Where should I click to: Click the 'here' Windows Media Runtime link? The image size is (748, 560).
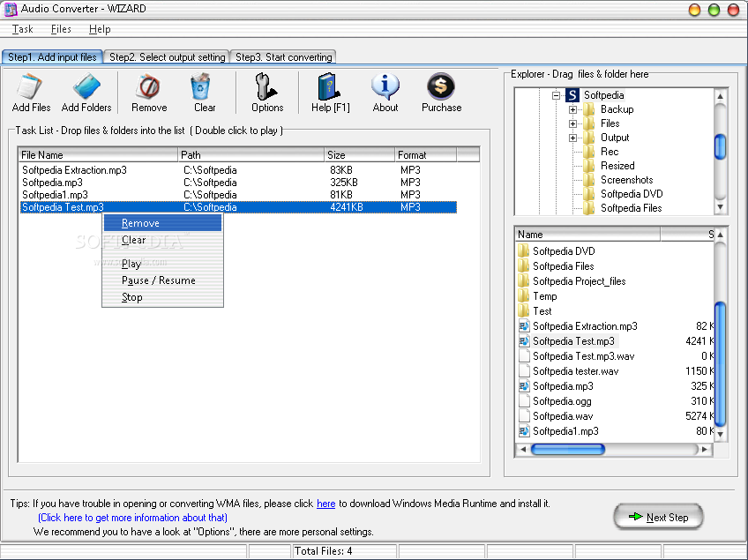(325, 504)
